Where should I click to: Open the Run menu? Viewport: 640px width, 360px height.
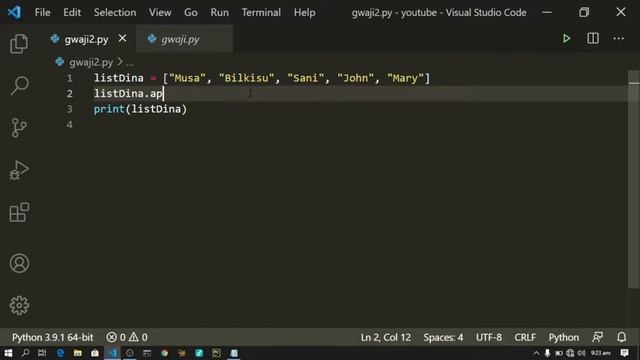click(220, 13)
